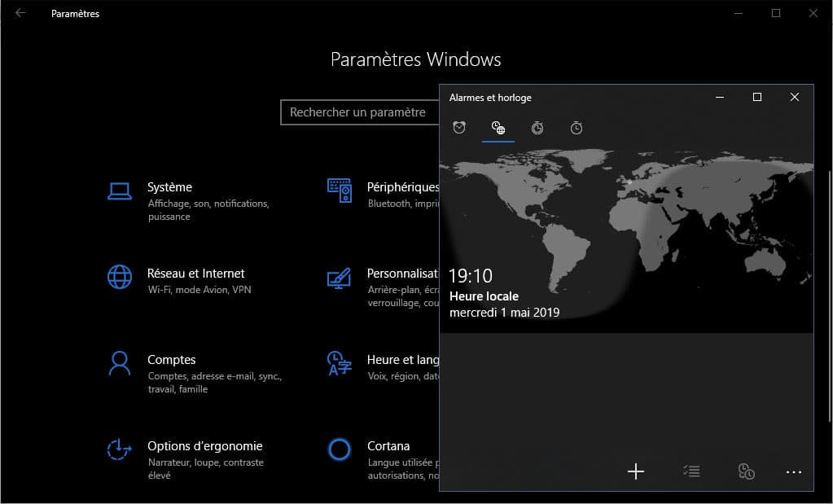Screen dimensions: 833x504
Task: Open the Alarm tab in Alarmes et horloge
Action: click(459, 128)
